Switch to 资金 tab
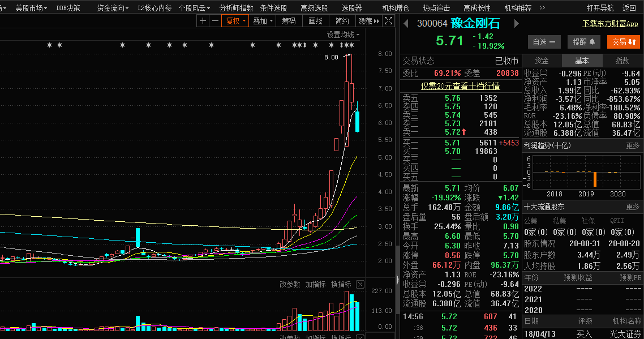 (x=542, y=61)
